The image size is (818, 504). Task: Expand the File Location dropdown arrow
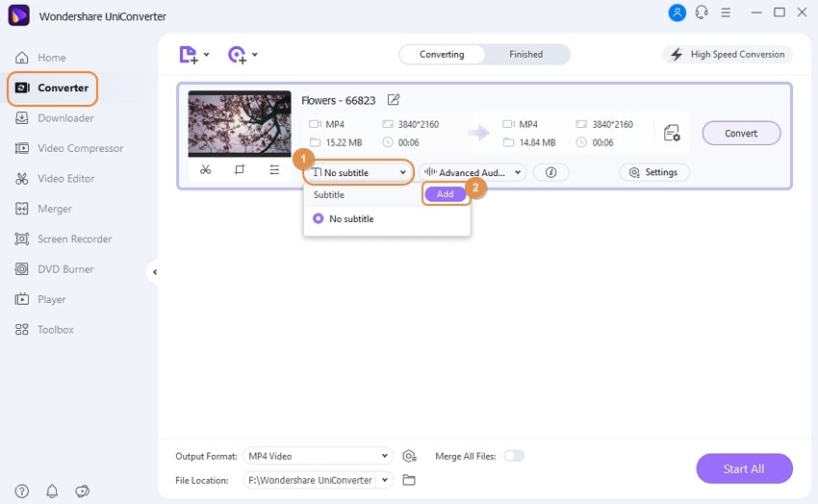tap(385, 480)
